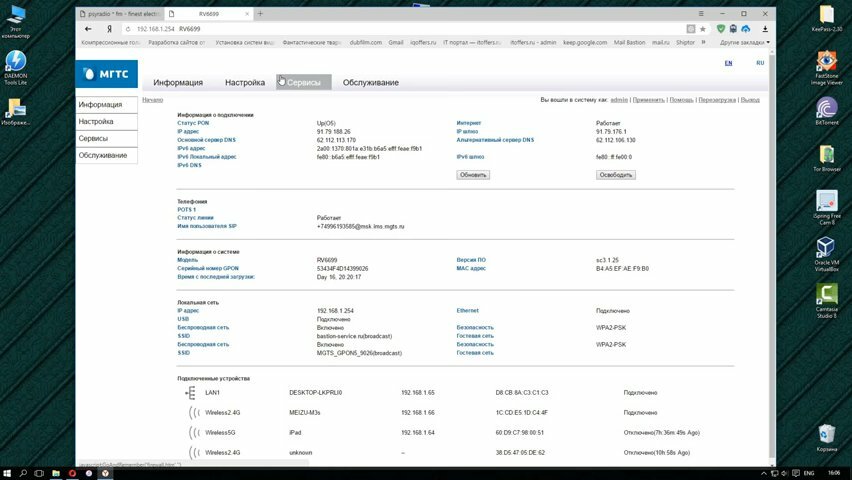The height and width of the screenshot is (480, 852).
Task: Open the blue cloud extension icon
Action: coord(746,29)
